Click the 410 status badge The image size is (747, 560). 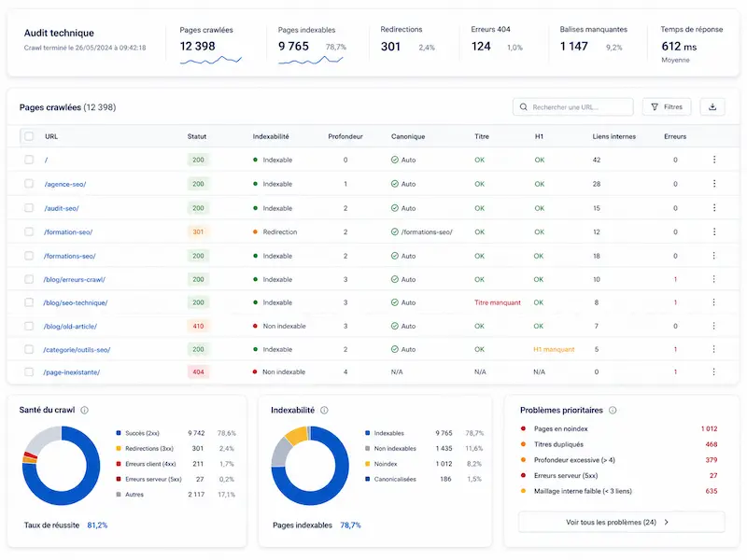[x=198, y=326]
